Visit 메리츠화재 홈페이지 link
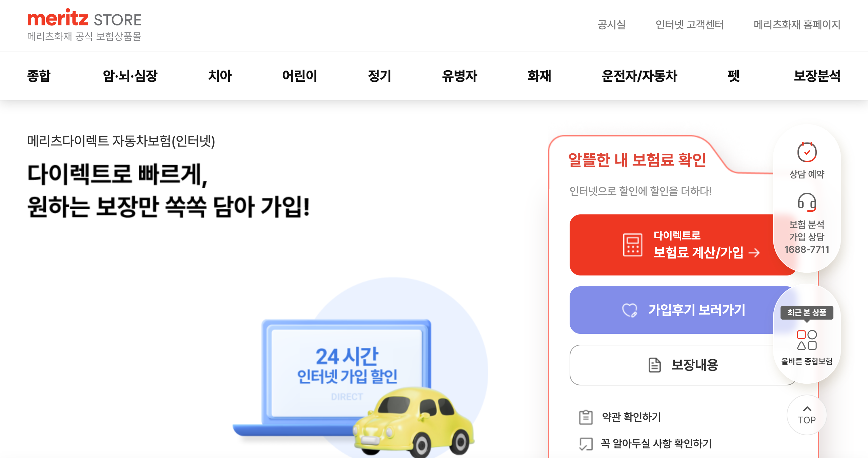Viewport: 868px width, 458px height. tap(797, 24)
